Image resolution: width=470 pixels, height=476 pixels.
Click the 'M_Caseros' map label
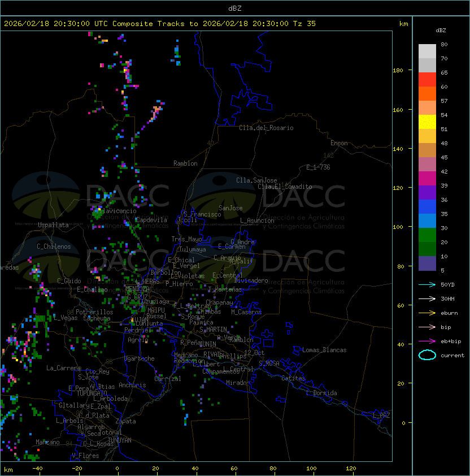(x=246, y=311)
